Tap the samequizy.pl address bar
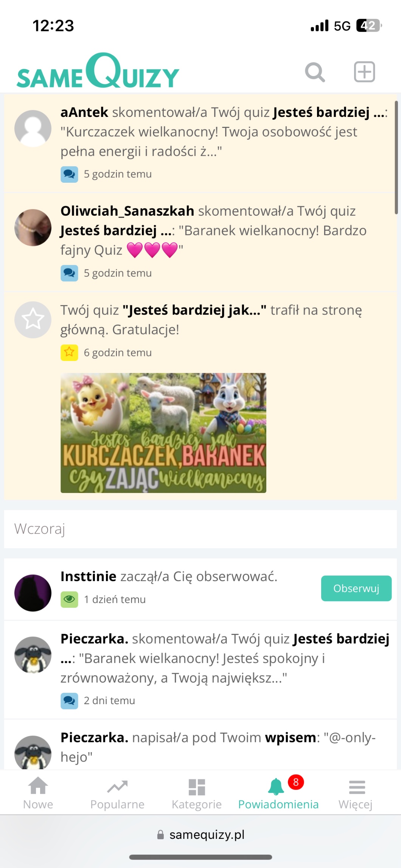Screen dimensions: 401x868 tap(201, 834)
